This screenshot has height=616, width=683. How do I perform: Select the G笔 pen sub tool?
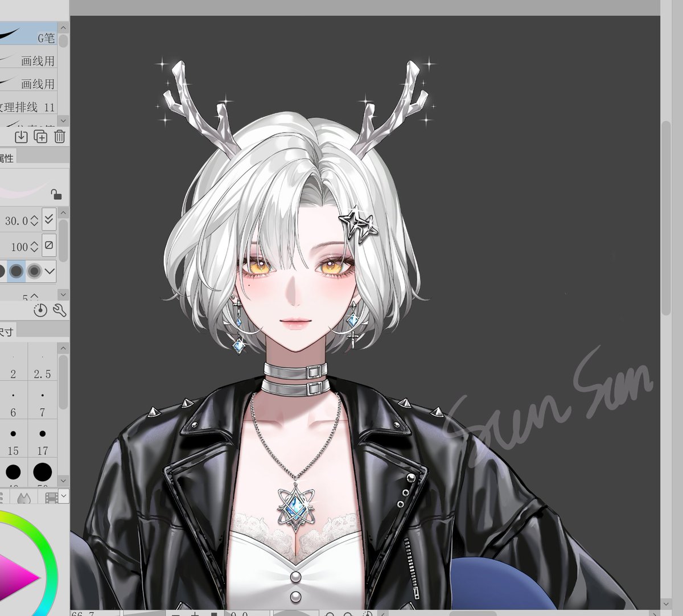click(34, 38)
